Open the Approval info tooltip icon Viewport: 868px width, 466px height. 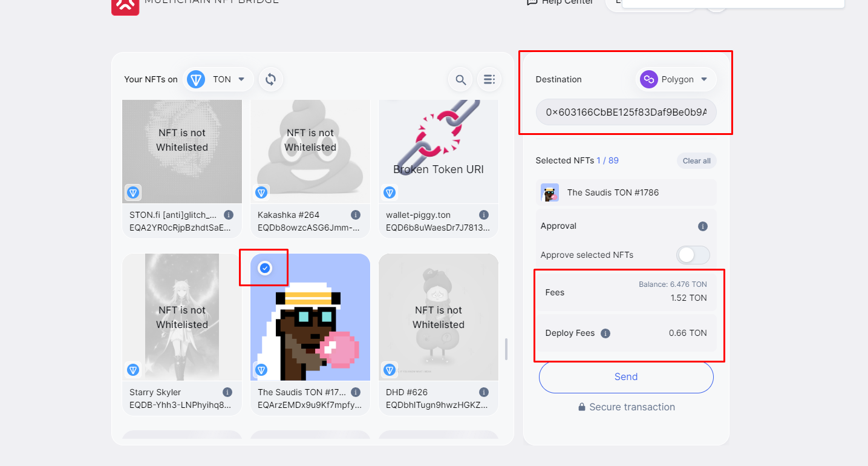(703, 226)
